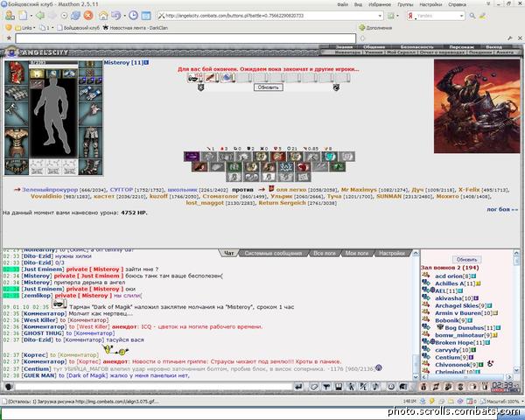This screenshot has width=525, height=420.
Task: Click the floppy disk save chat icon
Action: click(x=339, y=387)
